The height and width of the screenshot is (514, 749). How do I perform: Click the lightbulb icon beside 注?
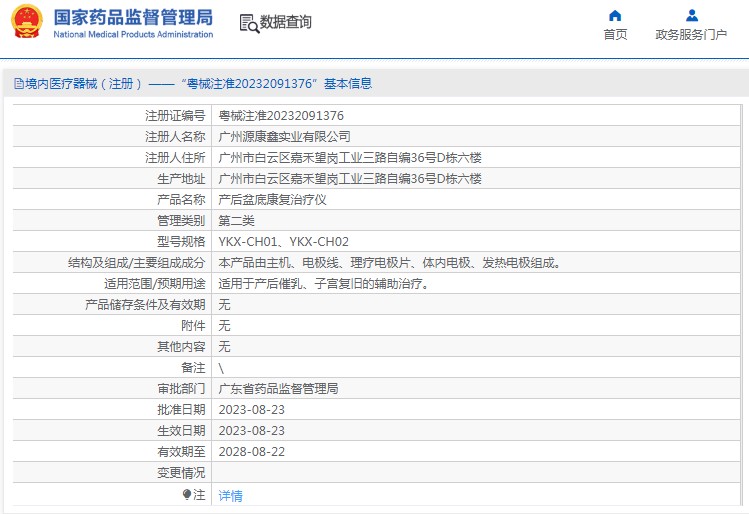(x=187, y=495)
